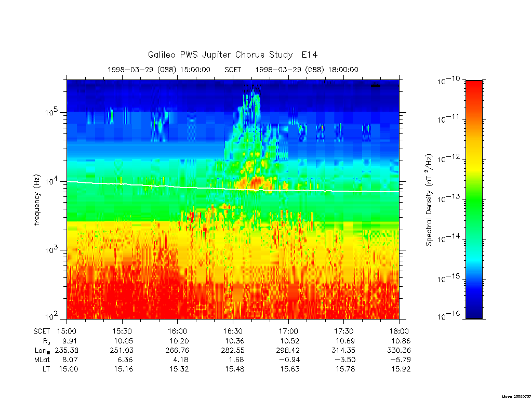Click the SCET value '15:30'
Image resolution: width=532 pixels, height=399 pixels.
coord(122,331)
